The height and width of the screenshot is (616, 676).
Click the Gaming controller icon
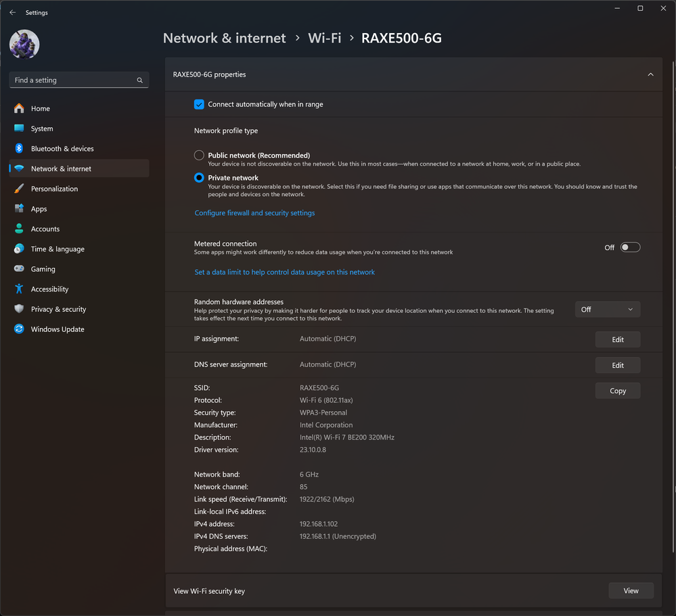click(x=19, y=269)
